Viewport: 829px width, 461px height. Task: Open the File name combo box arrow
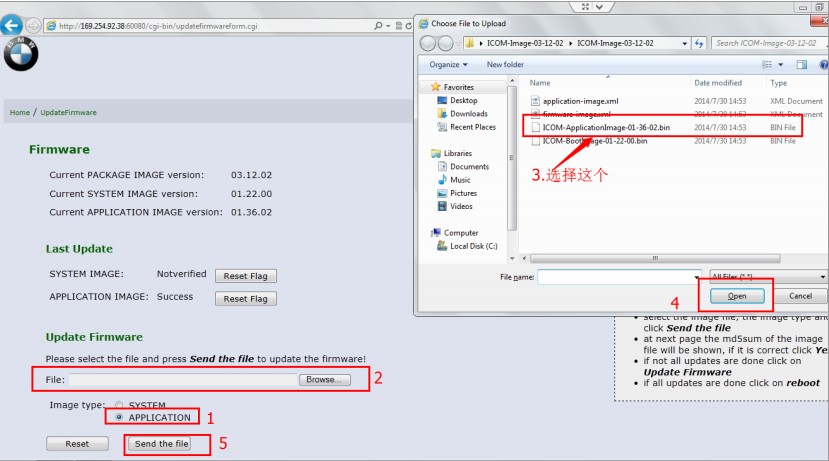tap(697, 277)
